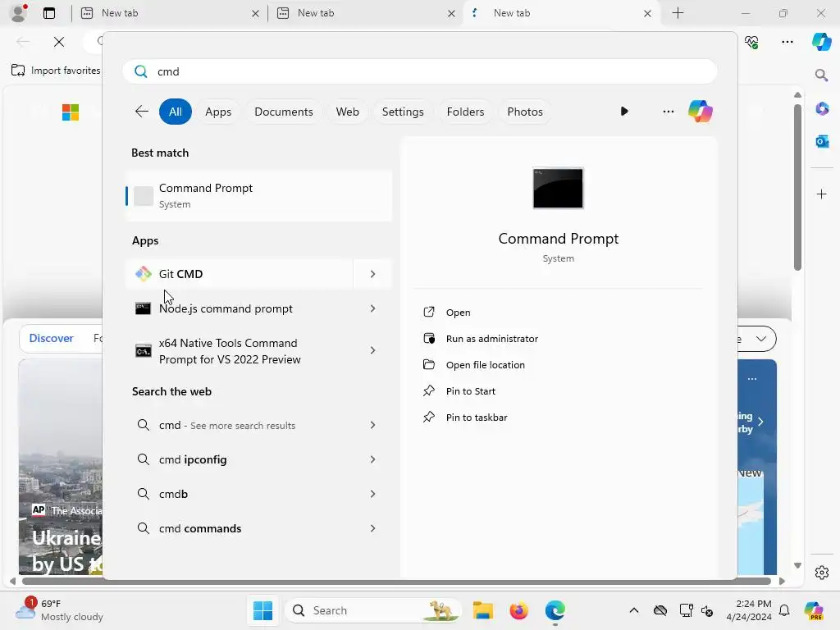Open Edge Settings and more ellipsis
Image resolution: width=840 pixels, height=630 pixels.
pyautogui.click(x=787, y=42)
